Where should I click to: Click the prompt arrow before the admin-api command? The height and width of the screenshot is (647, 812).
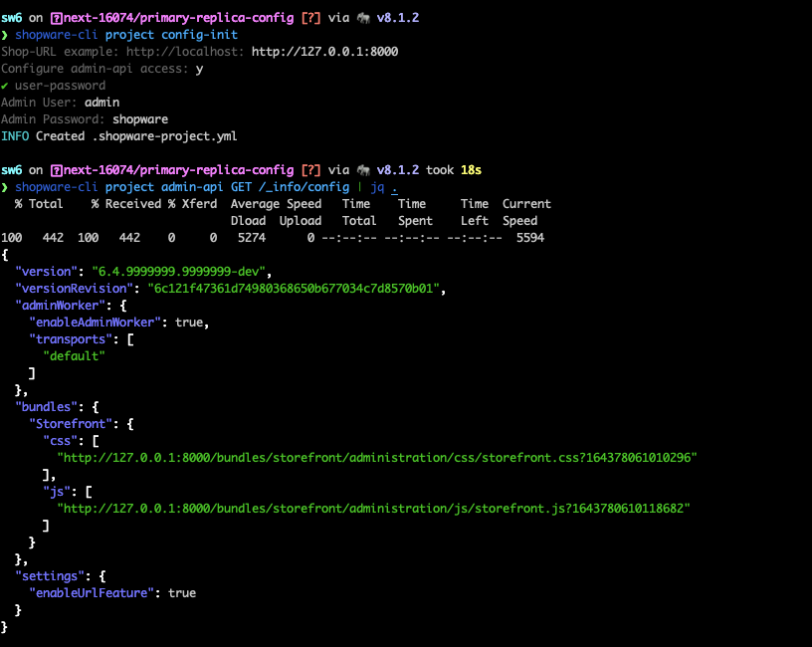click(5, 187)
